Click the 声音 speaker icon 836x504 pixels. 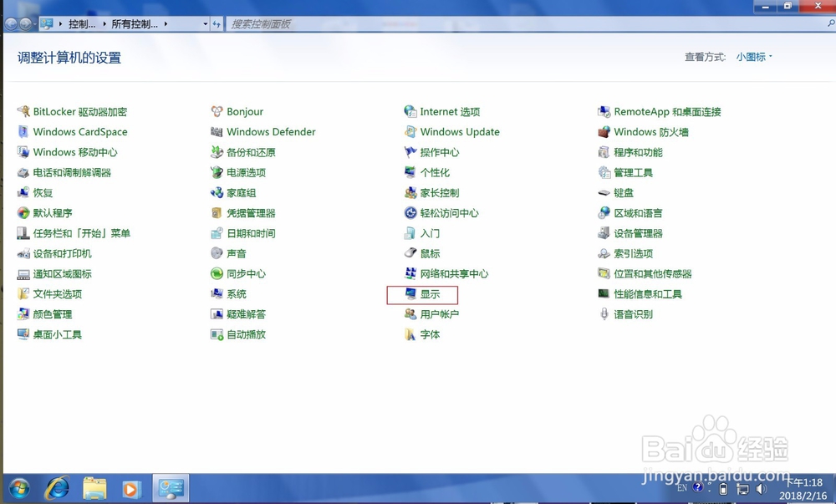(217, 253)
